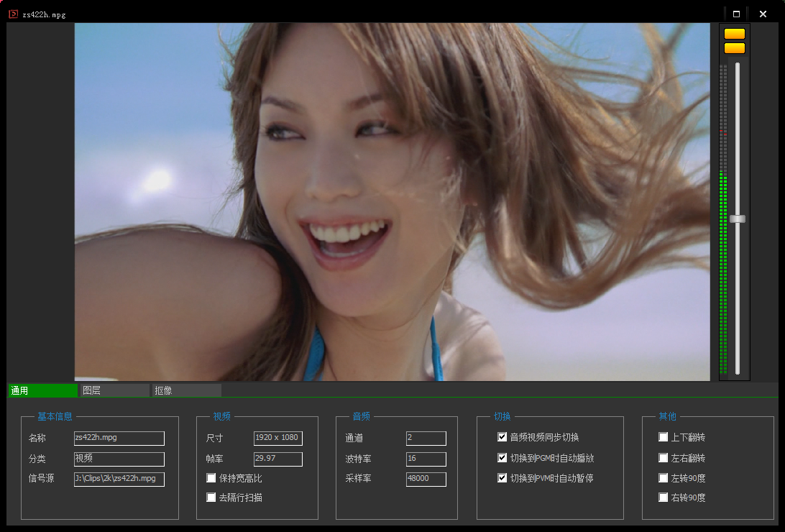
Task: Check the 左右翻转 option
Action: tap(664, 458)
